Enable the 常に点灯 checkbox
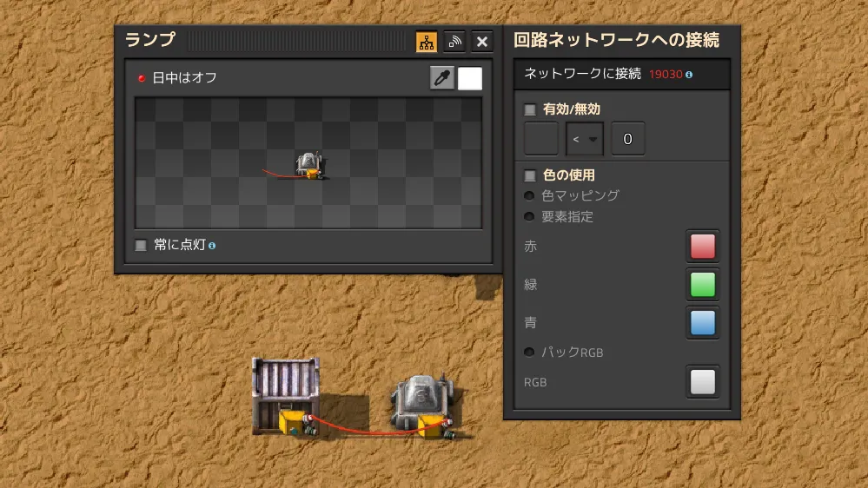 pyautogui.click(x=141, y=245)
